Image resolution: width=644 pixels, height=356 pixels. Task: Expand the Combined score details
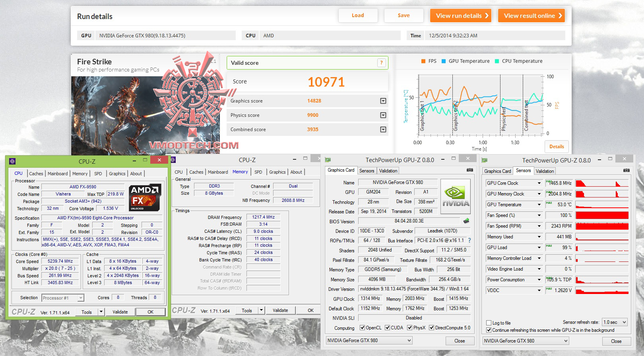383,130
